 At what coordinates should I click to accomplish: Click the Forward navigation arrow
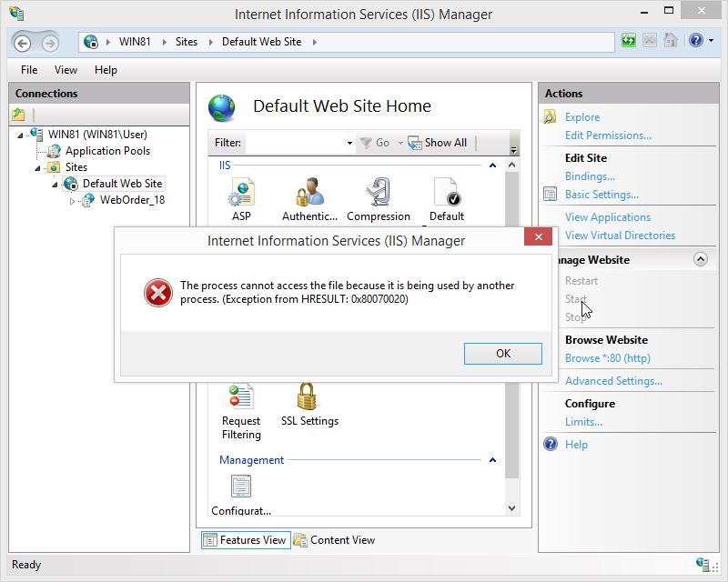(50, 43)
